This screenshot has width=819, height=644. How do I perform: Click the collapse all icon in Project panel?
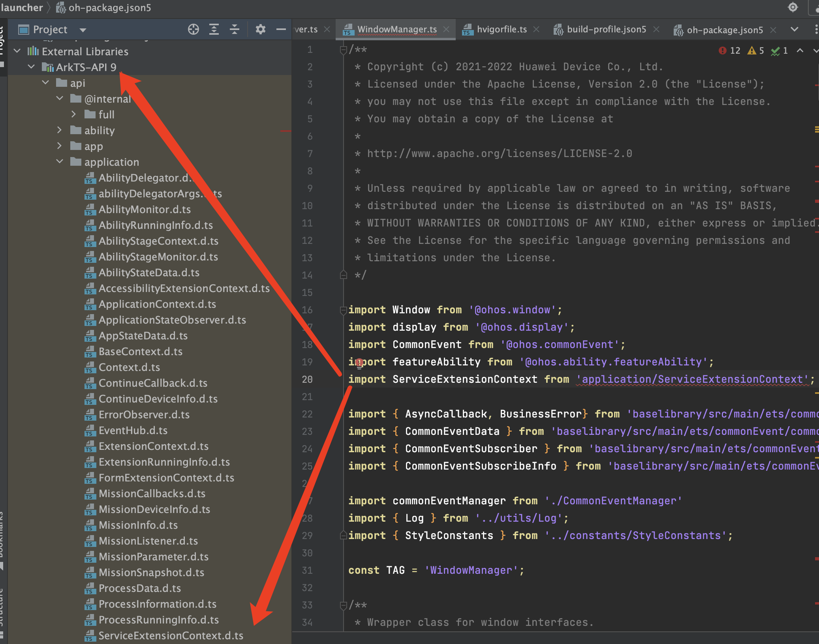235,30
